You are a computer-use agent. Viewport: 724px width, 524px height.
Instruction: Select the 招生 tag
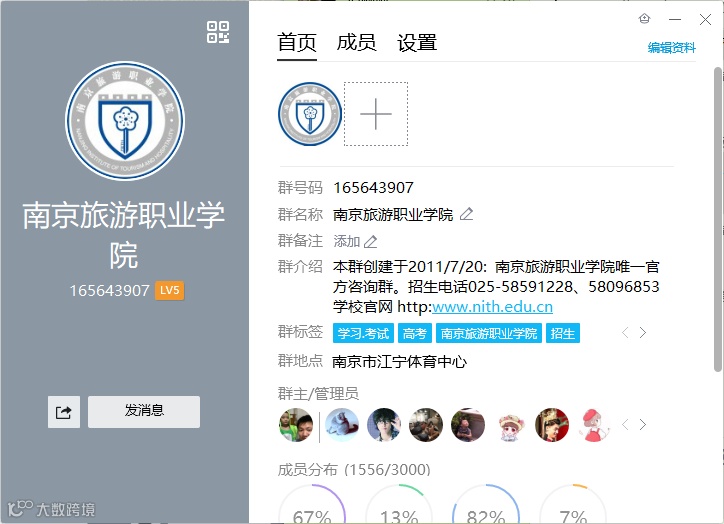(x=563, y=333)
